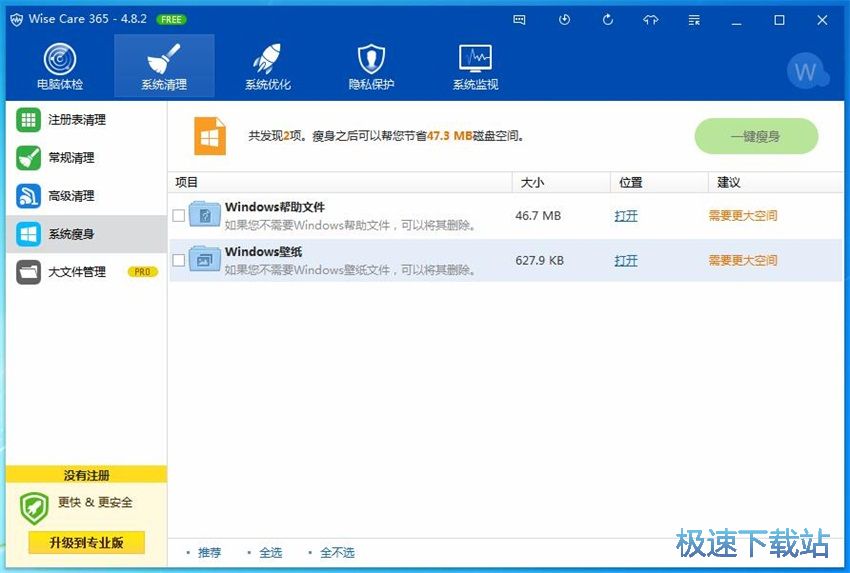This screenshot has height=573, width=850.
Task: Click the 大文件管理 folder icon
Action: coord(28,272)
